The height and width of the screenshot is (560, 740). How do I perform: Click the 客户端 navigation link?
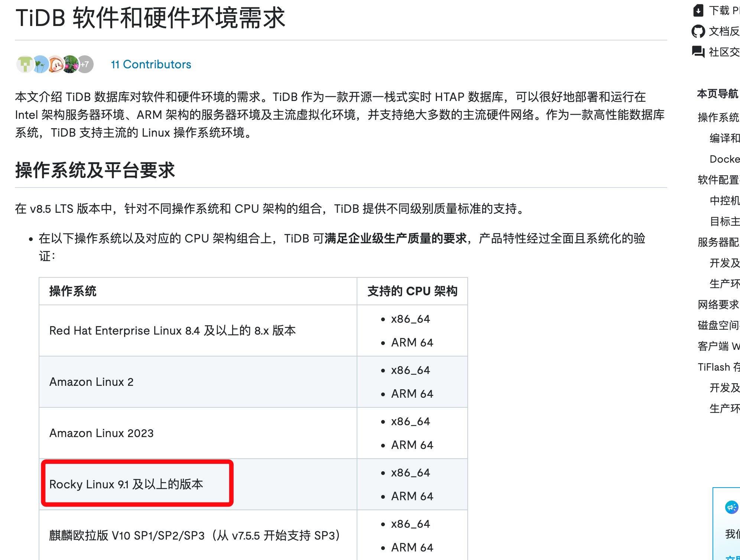718,346
